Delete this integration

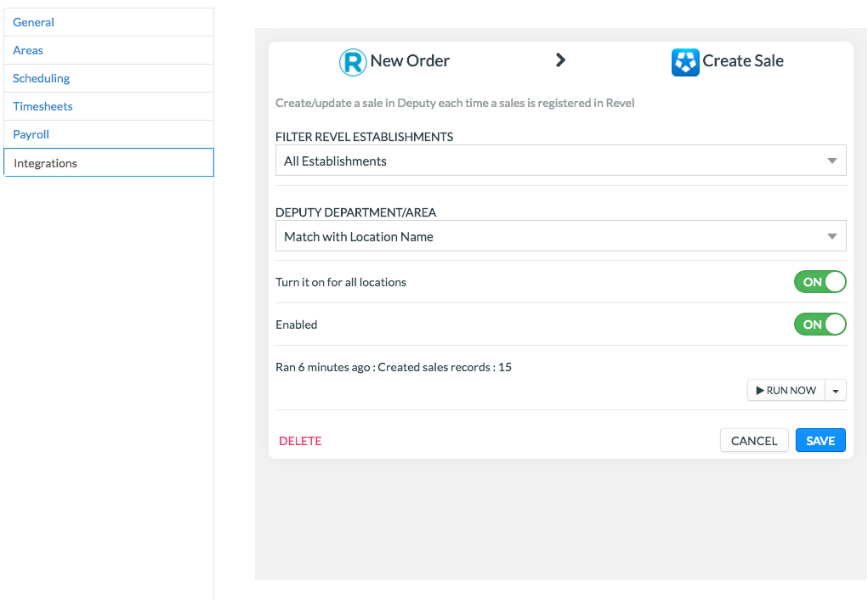click(x=300, y=441)
